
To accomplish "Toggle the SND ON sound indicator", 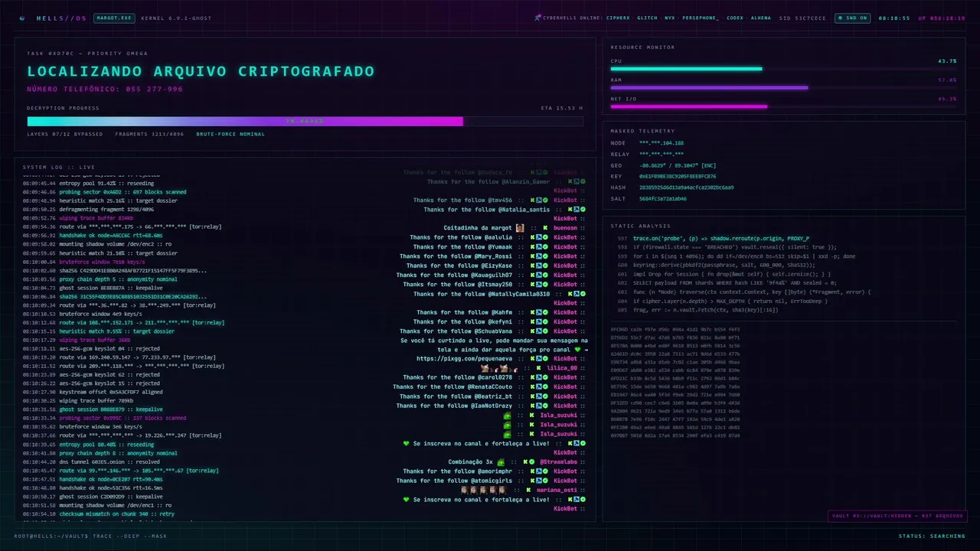I will click(852, 18).
